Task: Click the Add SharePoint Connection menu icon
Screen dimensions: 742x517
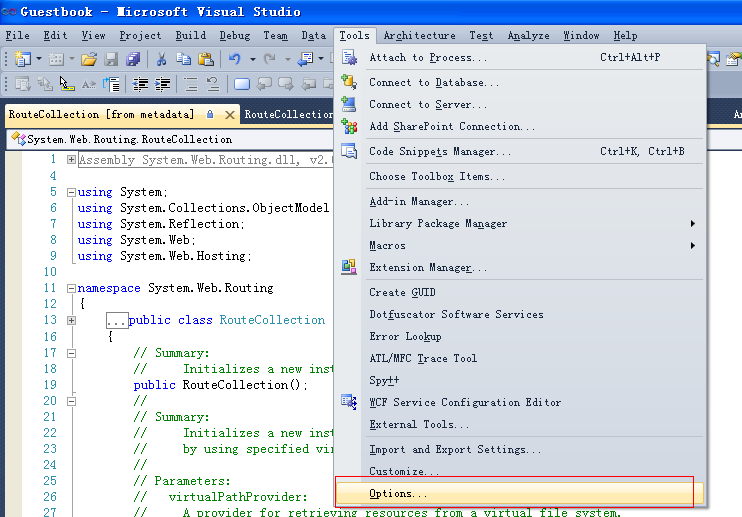Action: click(x=349, y=126)
